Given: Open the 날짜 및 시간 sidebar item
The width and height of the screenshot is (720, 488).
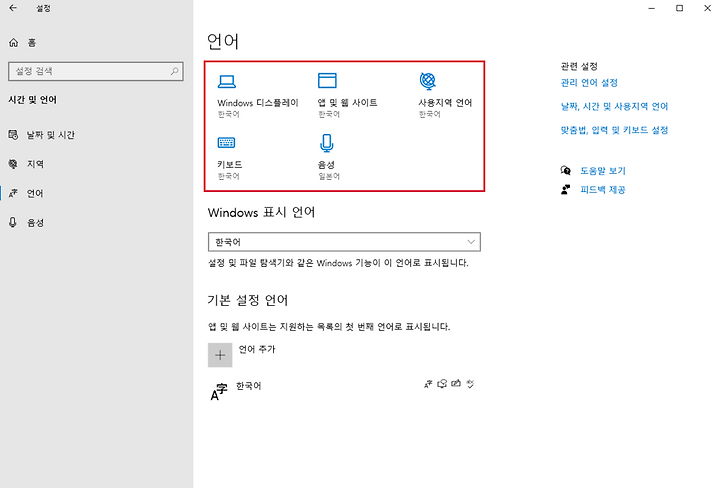Looking at the screenshot, I should tap(96, 135).
